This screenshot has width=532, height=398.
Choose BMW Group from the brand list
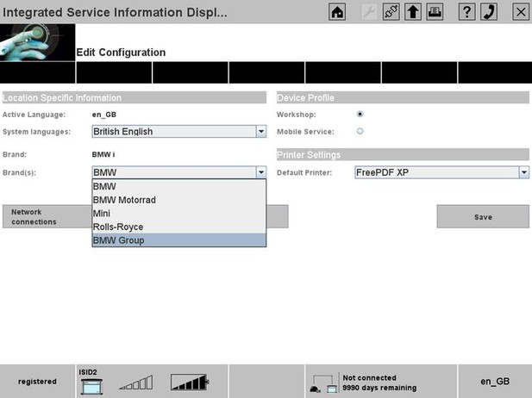coord(179,240)
